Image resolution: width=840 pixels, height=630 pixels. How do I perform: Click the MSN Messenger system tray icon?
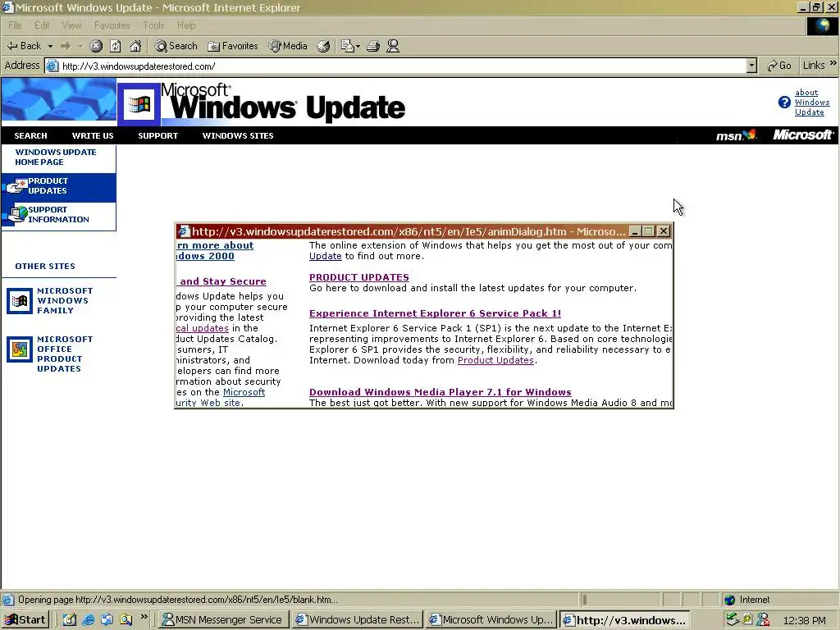click(764, 620)
